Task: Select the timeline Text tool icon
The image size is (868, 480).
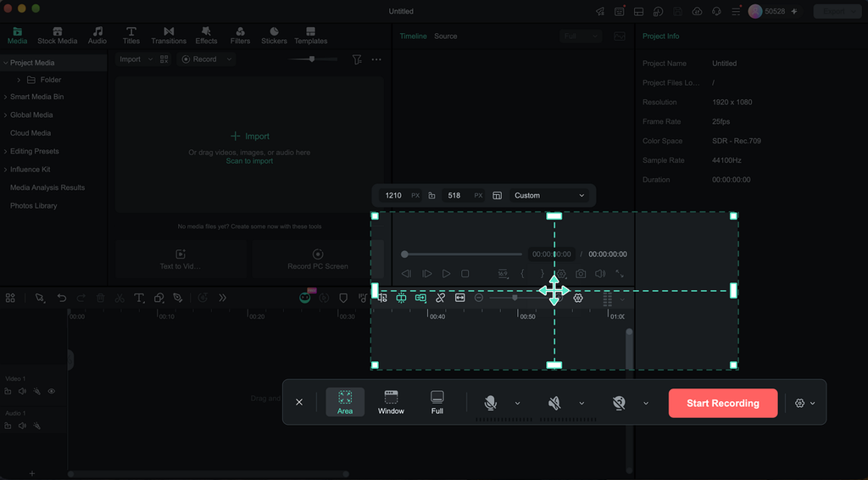Action: click(139, 298)
